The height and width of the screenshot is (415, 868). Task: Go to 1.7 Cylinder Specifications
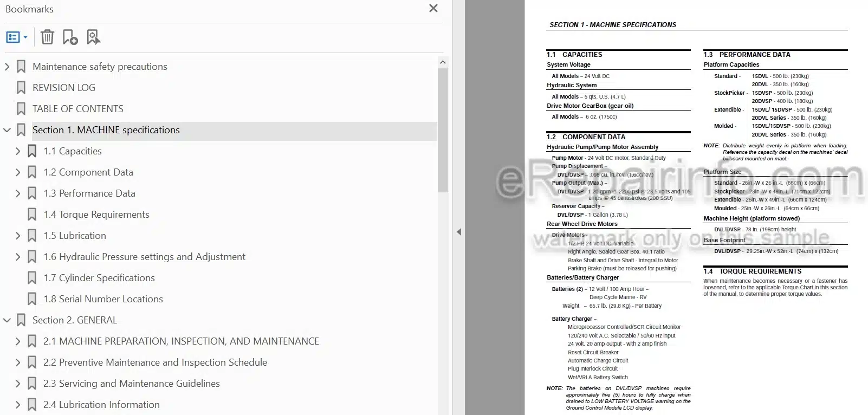99,278
